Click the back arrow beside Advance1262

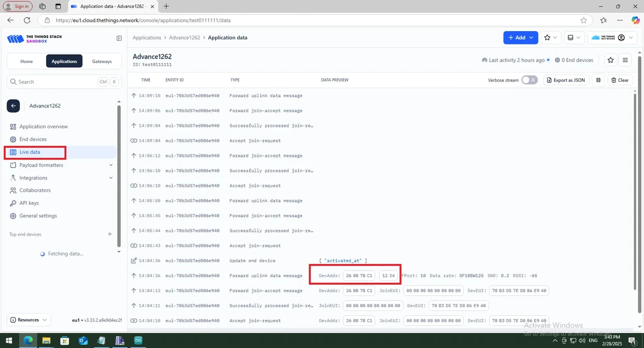click(13, 106)
